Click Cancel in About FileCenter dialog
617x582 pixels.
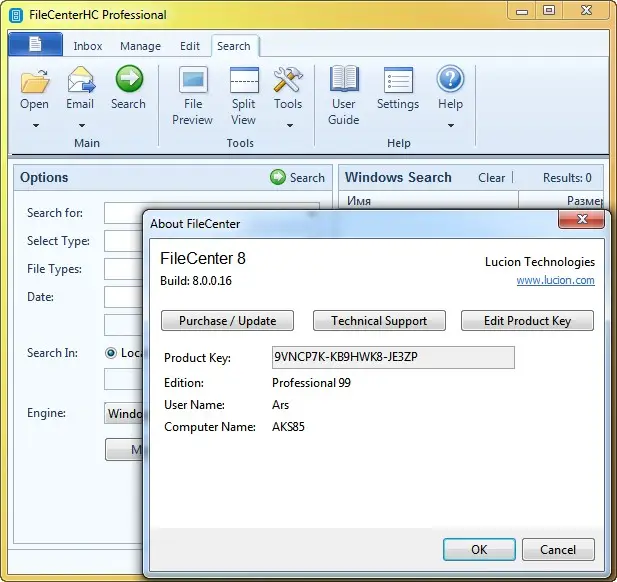(558, 549)
